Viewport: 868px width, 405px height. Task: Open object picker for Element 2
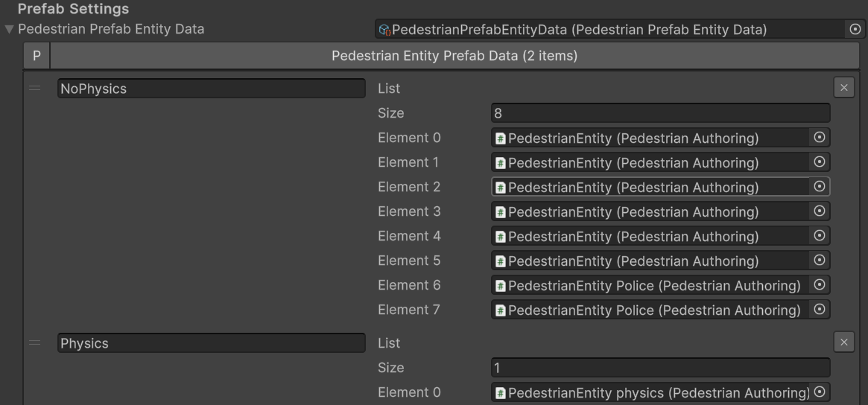tap(820, 186)
